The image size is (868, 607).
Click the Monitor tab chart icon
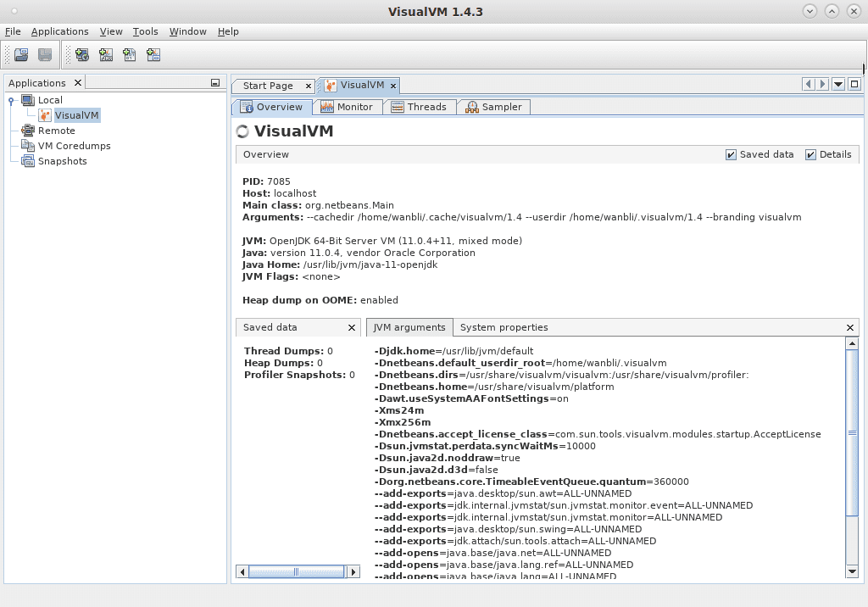click(x=327, y=107)
